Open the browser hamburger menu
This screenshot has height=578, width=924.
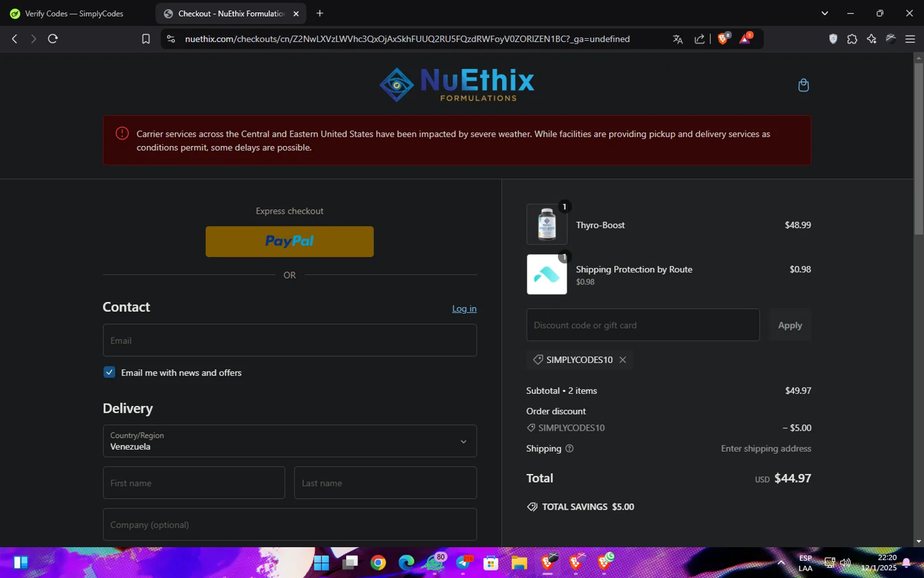(910, 39)
